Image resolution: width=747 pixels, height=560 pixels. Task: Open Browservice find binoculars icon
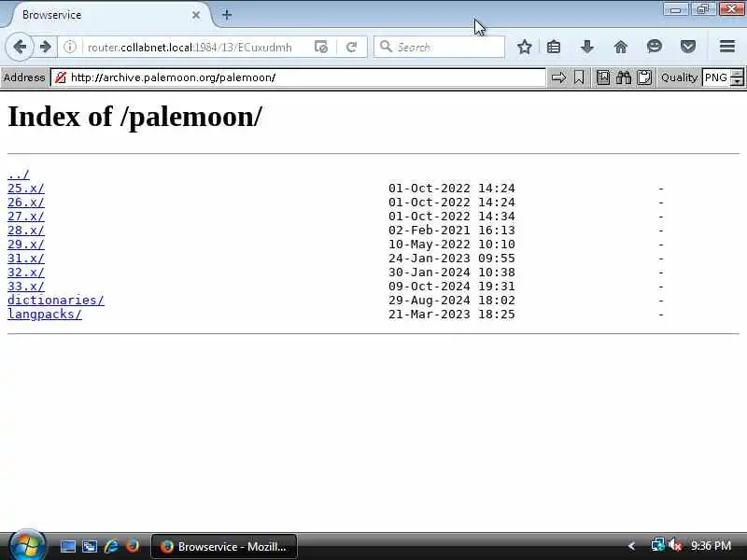[623, 77]
